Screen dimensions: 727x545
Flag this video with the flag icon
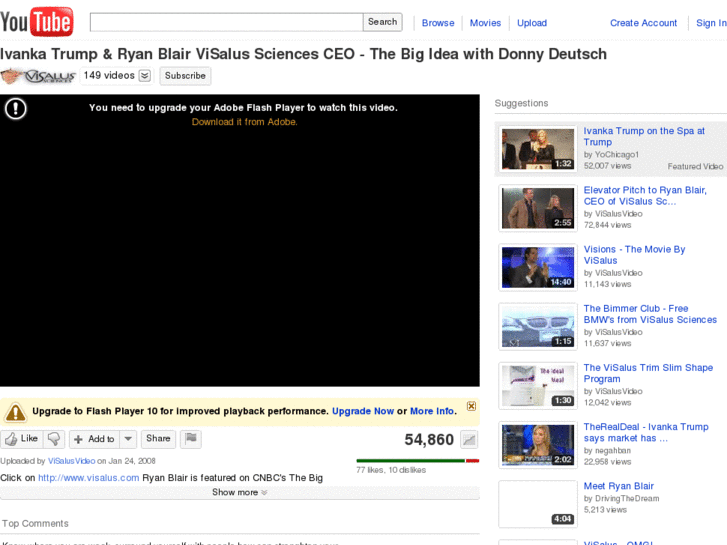tap(191, 439)
